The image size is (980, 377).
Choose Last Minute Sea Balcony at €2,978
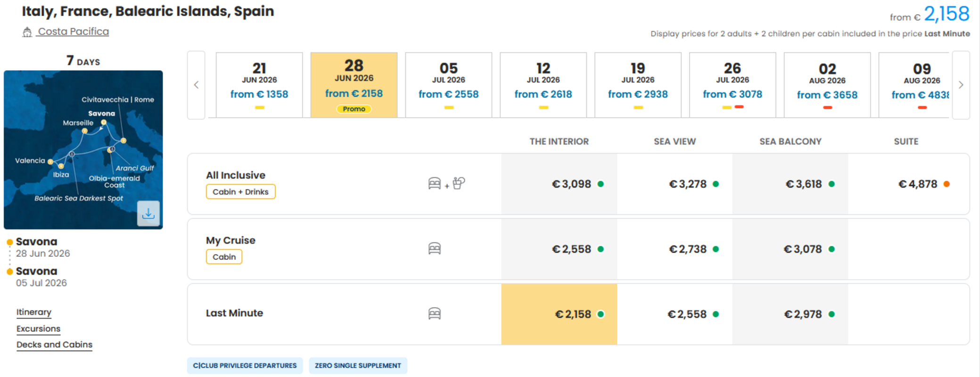(790, 314)
